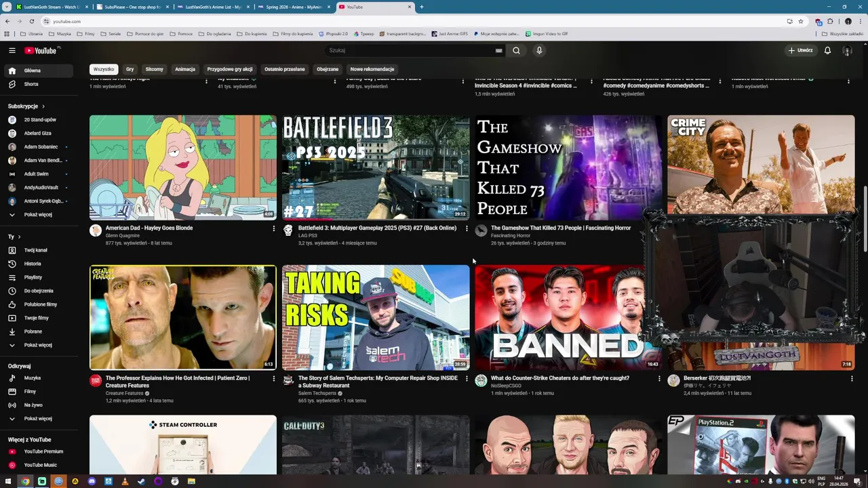868x488 pixels.
Task: Open the on-screen keyboard in the search box
Action: pyautogui.click(x=498, y=51)
